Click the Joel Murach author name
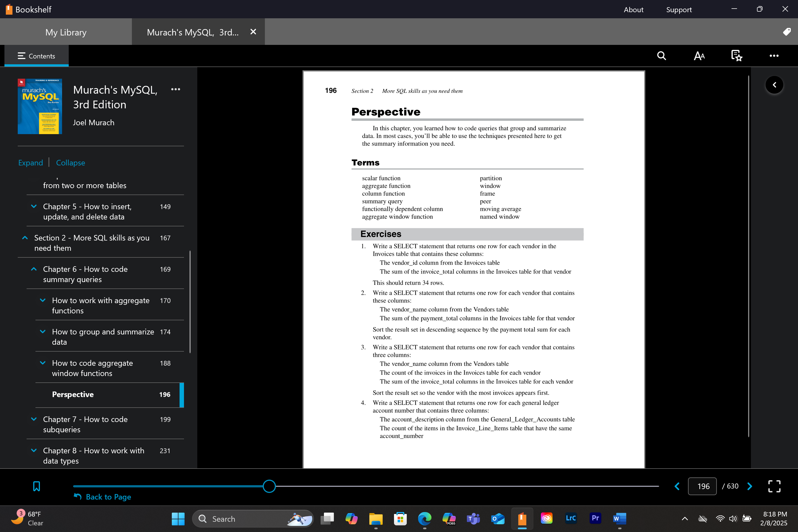 click(x=94, y=122)
